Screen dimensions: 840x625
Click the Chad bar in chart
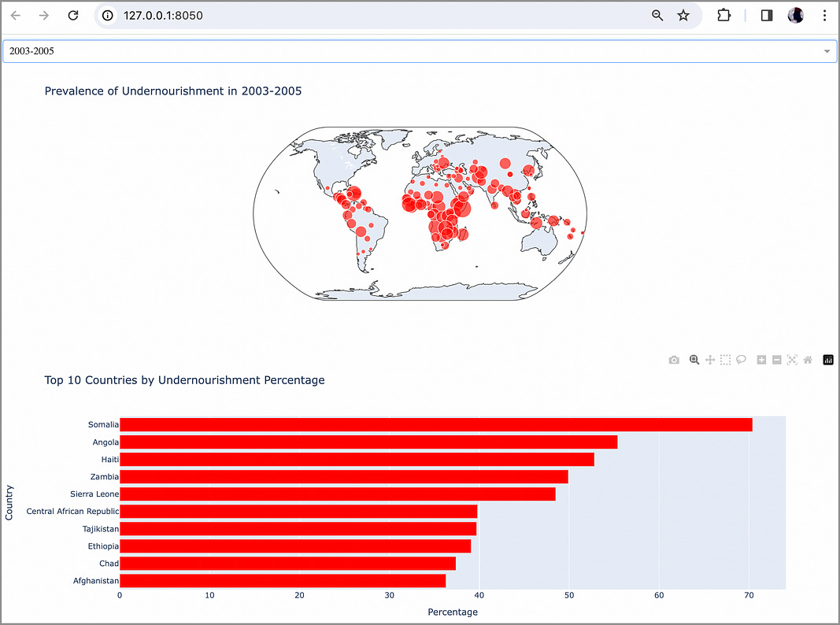click(x=287, y=564)
